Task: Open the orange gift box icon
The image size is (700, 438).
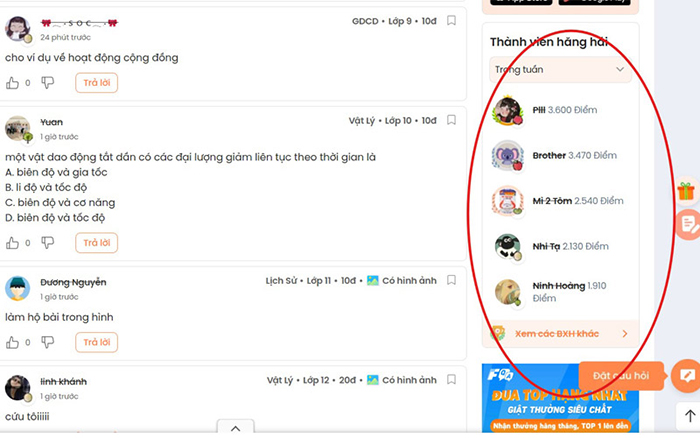Action: 686,191
